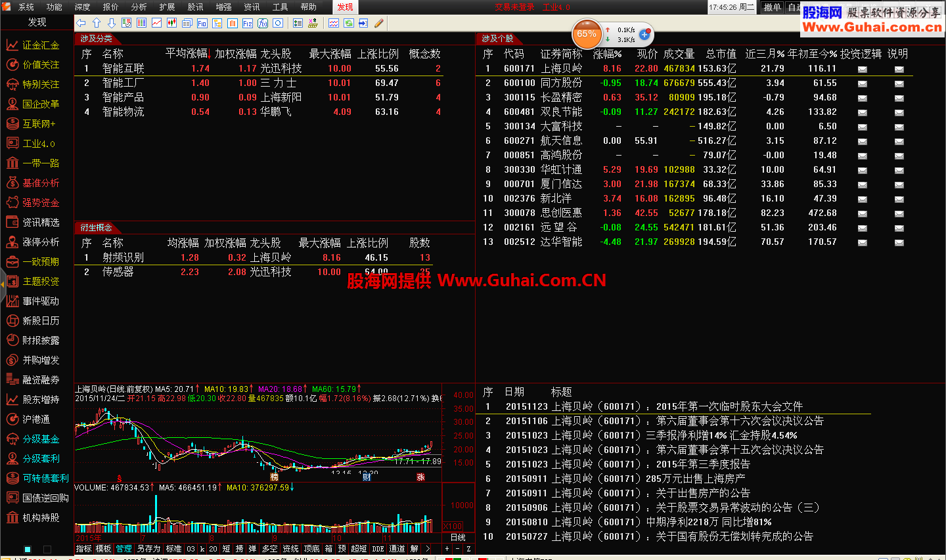Open the 分析 menu
The width and height of the screenshot is (946, 560).
point(139,7)
